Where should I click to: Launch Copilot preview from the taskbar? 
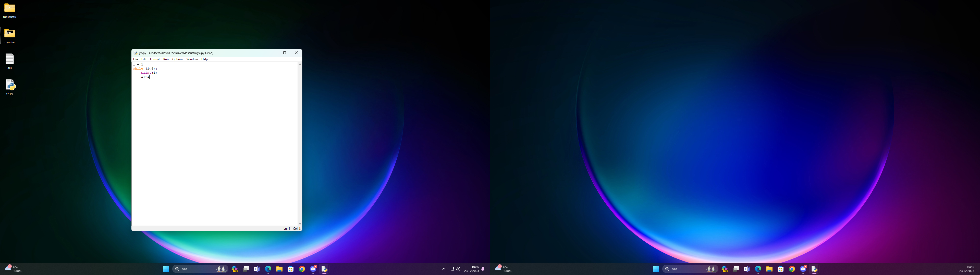[x=235, y=269]
